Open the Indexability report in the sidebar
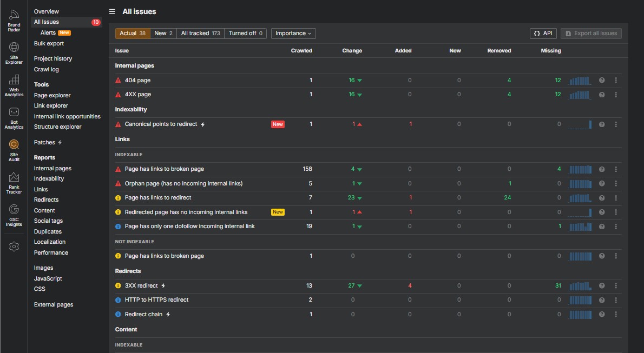The image size is (644, 353). [49, 178]
